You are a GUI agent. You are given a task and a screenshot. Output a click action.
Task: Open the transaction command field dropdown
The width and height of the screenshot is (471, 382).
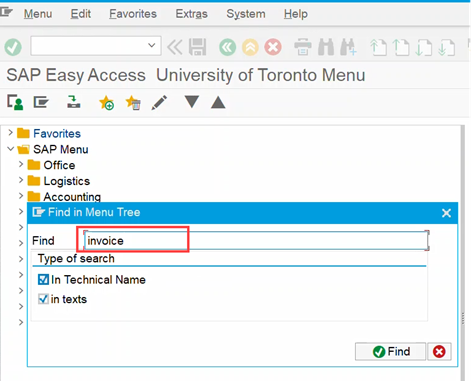point(152,45)
